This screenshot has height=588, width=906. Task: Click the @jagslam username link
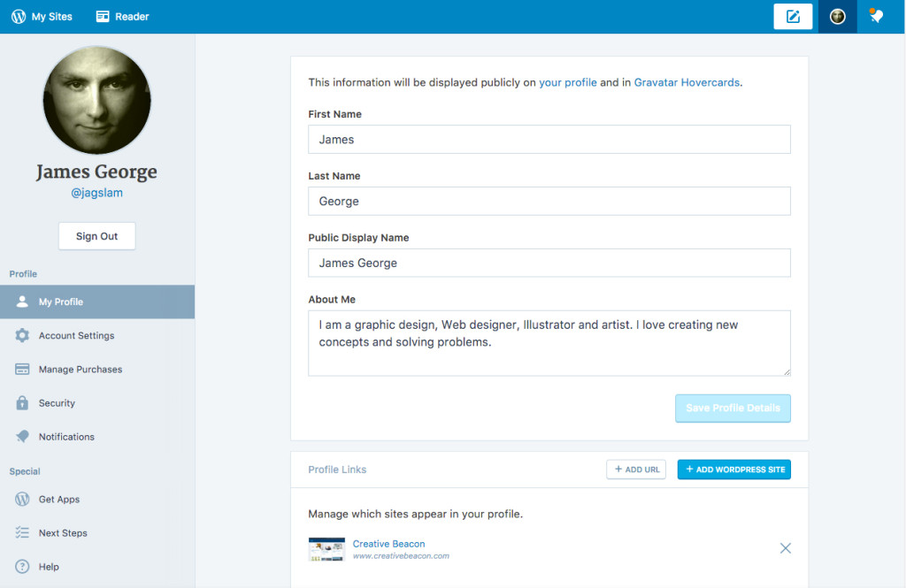click(x=97, y=193)
